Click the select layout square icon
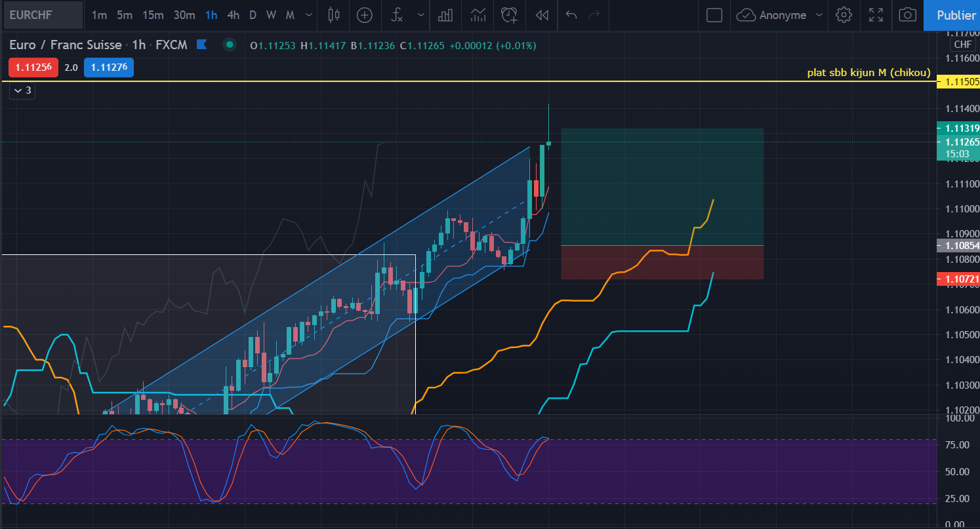The height and width of the screenshot is (529, 980). click(x=714, y=15)
